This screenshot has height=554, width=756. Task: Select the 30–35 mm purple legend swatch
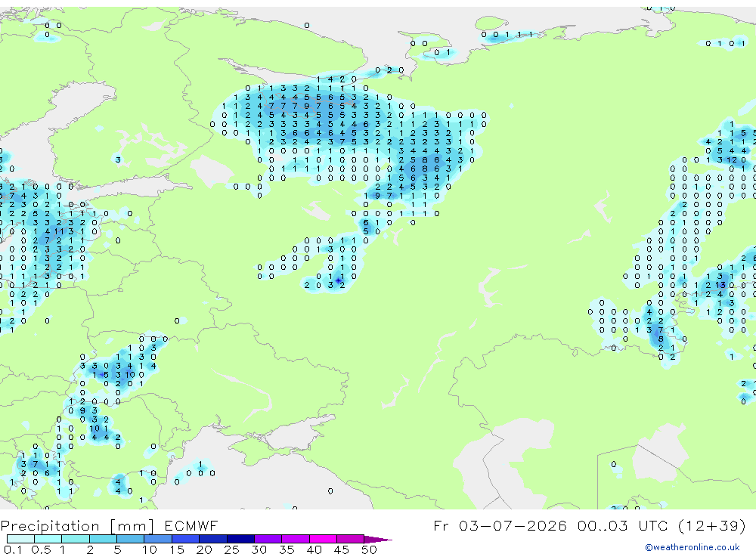[268, 539]
